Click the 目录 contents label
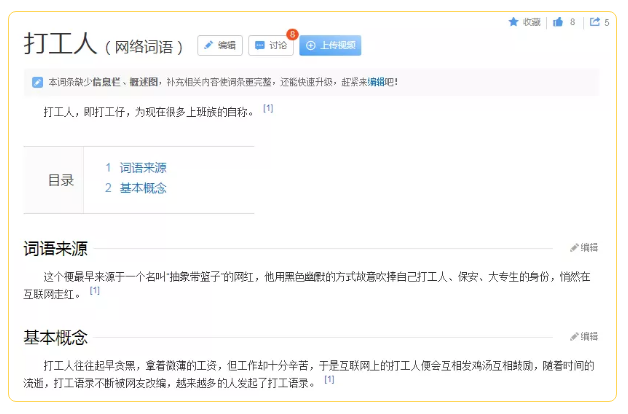This screenshot has width=628, height=414. click(61, 180)
